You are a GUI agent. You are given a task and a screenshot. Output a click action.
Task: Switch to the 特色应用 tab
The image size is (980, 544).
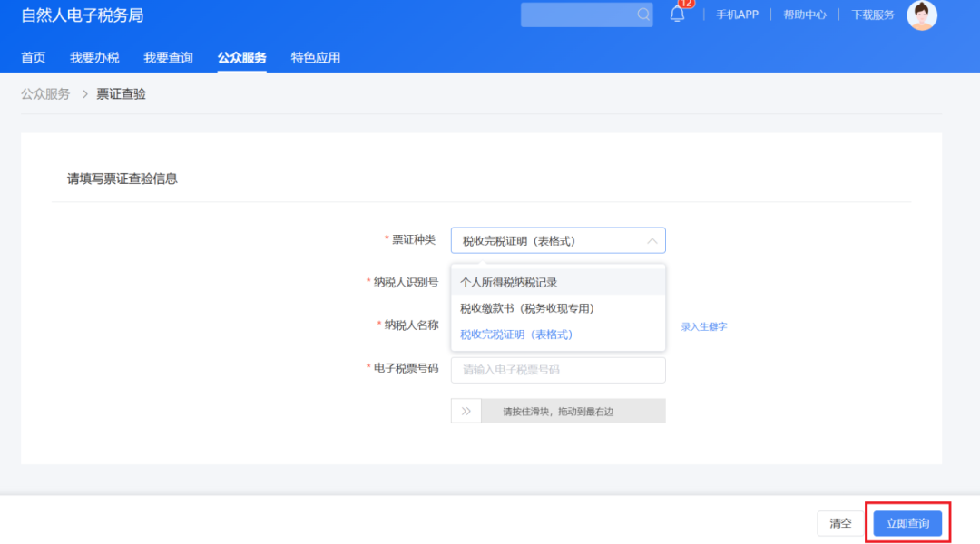pyautogui.click(x=315, y=56)
